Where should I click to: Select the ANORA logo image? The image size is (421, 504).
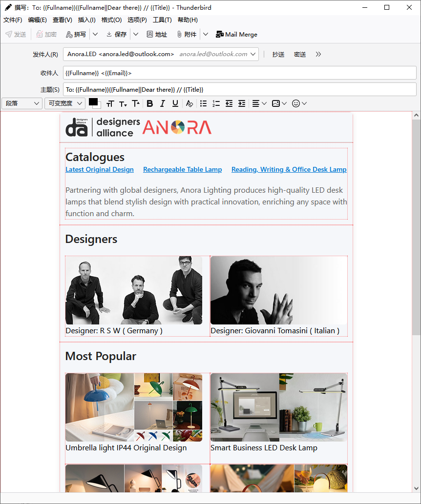click(x=177, y=127)
